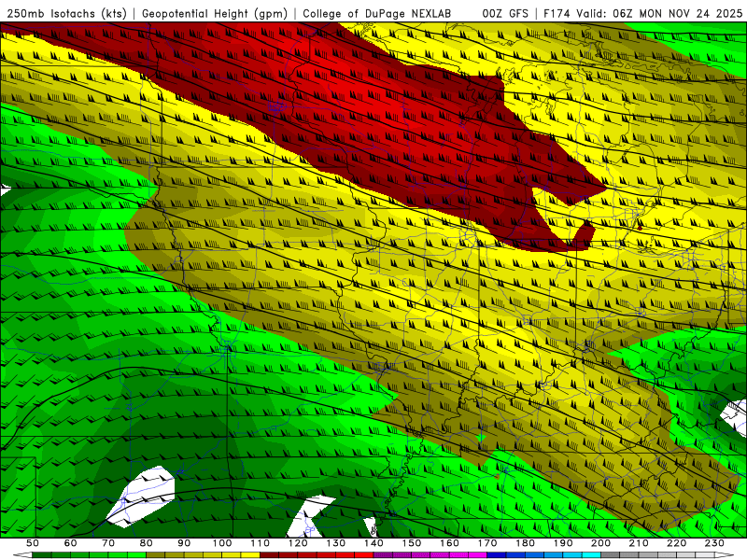Viewport: 747px width, 560px height.
Task: Click the legend value 50
Action: [33, 543]
